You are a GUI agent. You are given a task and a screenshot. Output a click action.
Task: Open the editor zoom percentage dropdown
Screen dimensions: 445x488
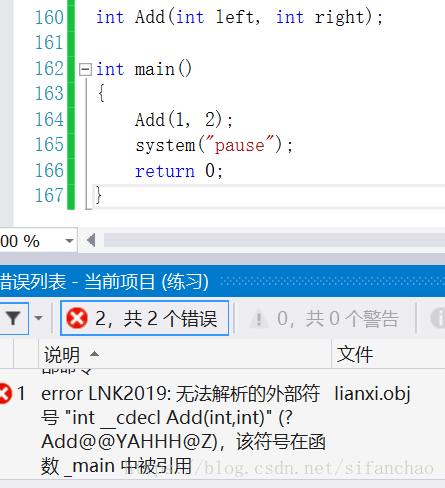pos(69,241)
